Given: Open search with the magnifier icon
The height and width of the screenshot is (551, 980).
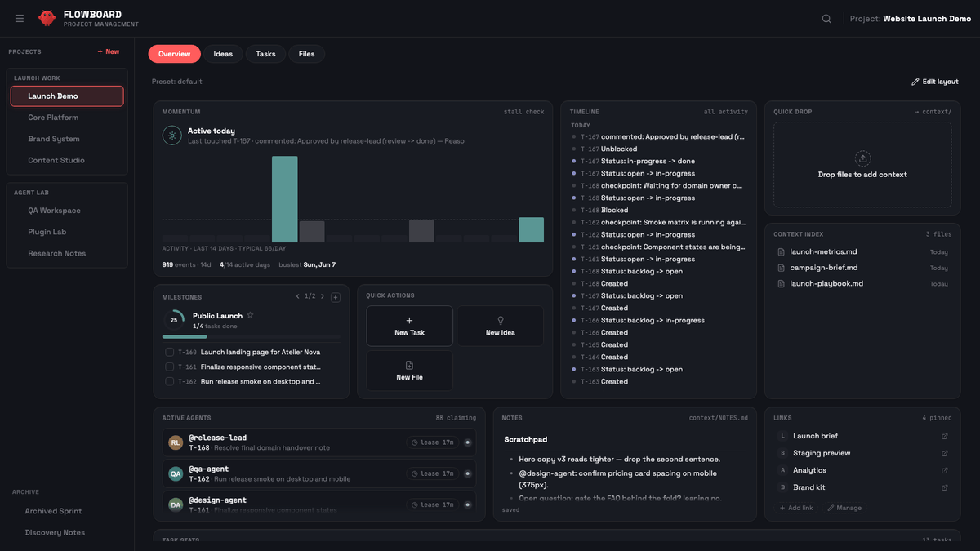Looking at the screenshot, I should pyautogui.click(x=826, y=19).
